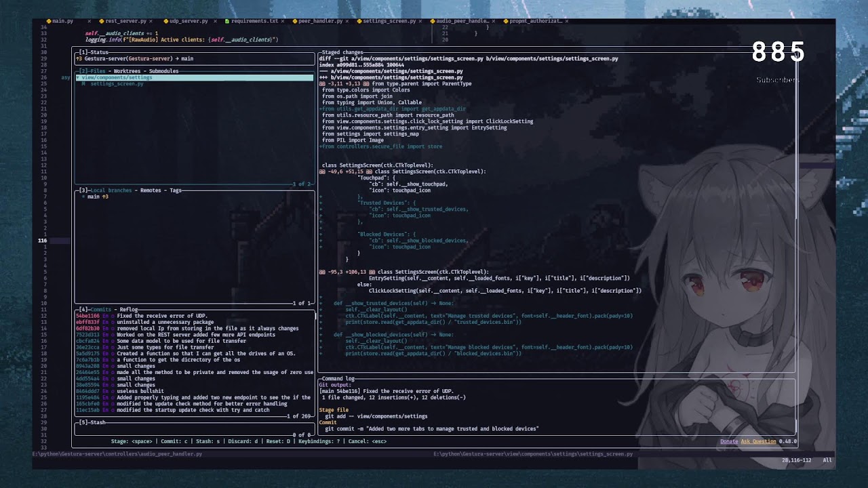Screen dimensions: 868x488
Task: Select commit ebff833f uninstalled a unnecessary package
Action: (x=195, y=322)
